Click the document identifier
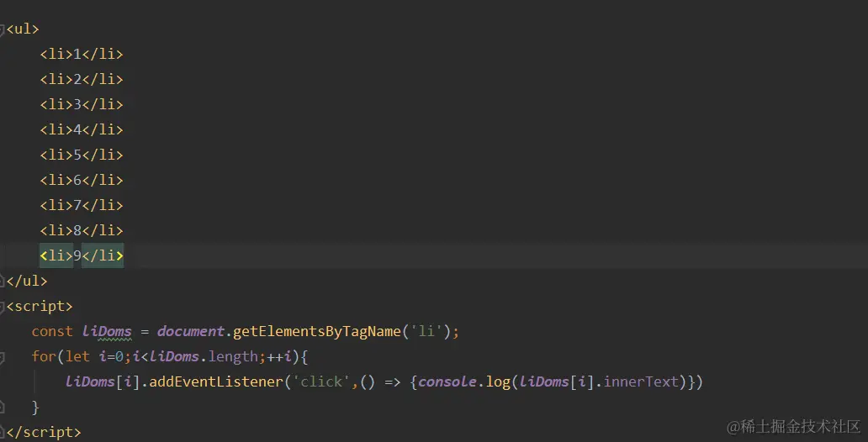The image size is (868, 442). 190,331
